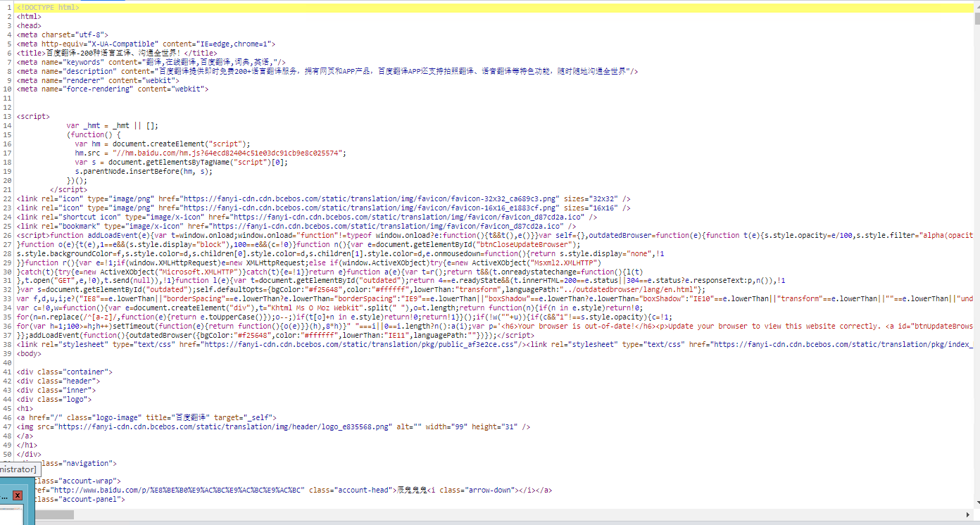
Task: Click the favicon-32x32 link tag line
Action: tap(324, 199)
